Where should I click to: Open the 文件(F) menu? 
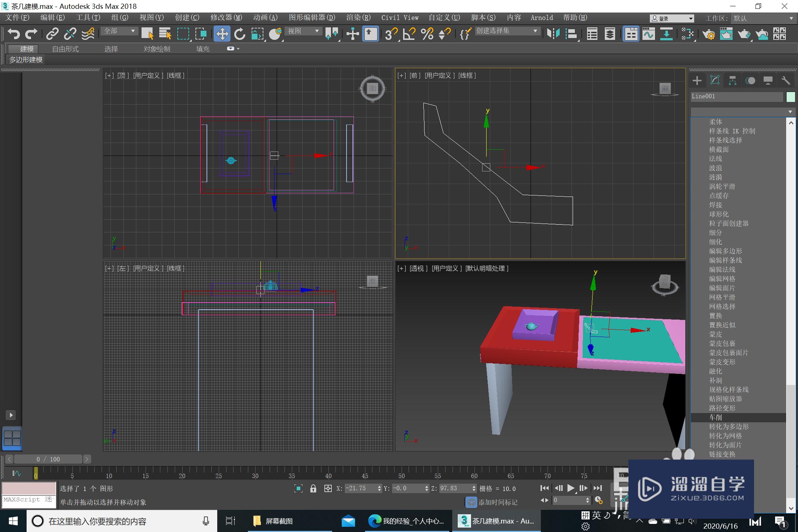point(17,18)
